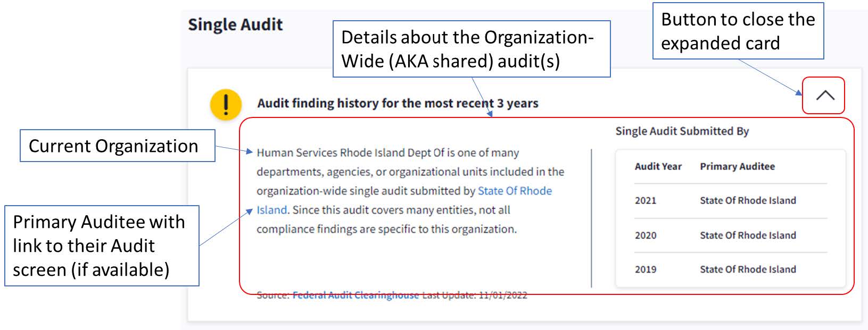Click the Primary Auditee column header
The image size is (868, 330).
(737, 167)
